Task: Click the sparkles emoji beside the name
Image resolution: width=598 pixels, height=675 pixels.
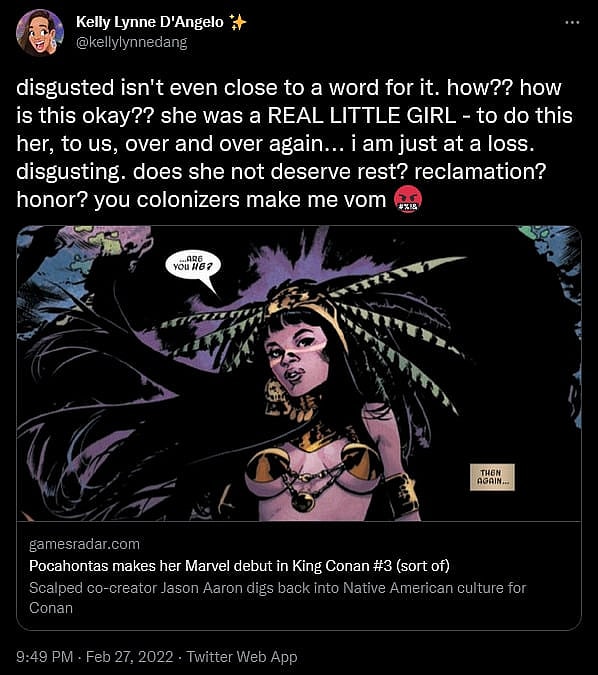Action: [237, 22]
